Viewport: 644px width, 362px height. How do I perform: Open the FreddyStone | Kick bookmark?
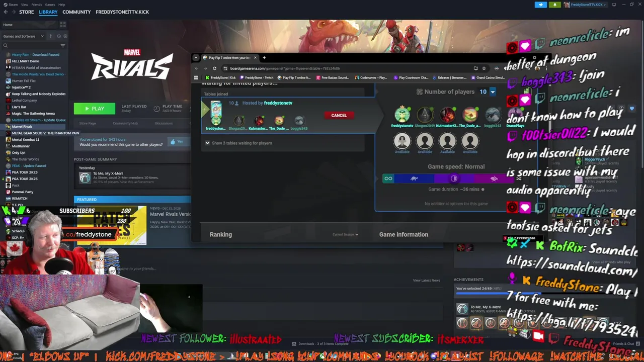(x=220, y=77)
